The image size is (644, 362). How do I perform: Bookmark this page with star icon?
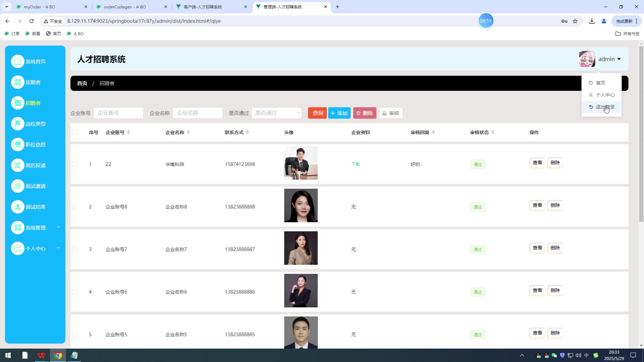coord(575,21)
